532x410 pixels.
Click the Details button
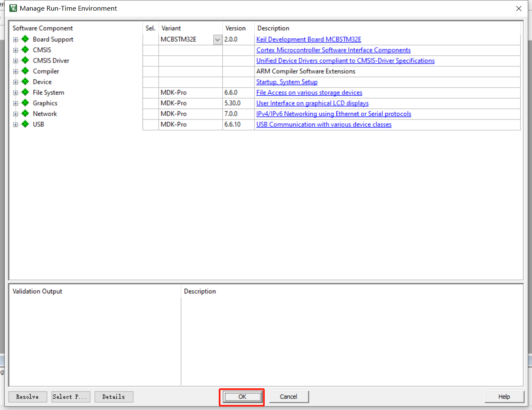[x=114, y=397]
